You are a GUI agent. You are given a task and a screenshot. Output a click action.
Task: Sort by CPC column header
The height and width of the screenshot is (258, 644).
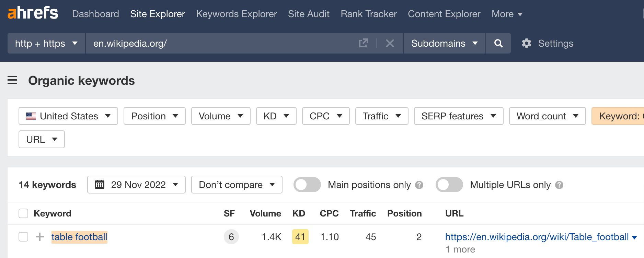coord(329,213)
